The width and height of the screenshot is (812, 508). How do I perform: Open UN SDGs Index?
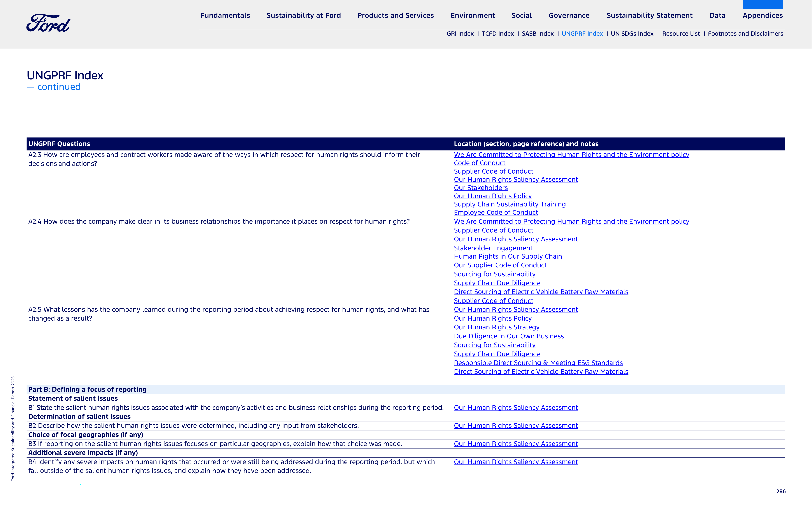pyautogui.click(x=632, y=34)
